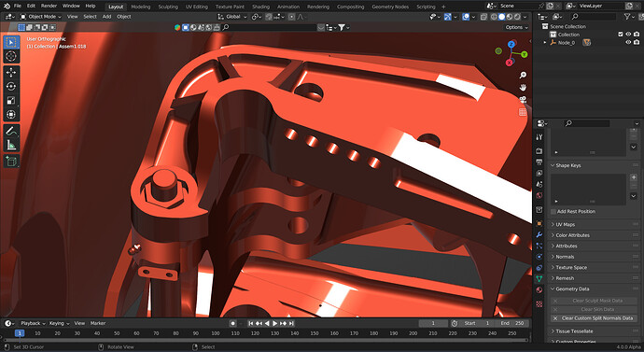Select the Select Box tool
Screen dimensions: 644x352
(x=11, y=42)
